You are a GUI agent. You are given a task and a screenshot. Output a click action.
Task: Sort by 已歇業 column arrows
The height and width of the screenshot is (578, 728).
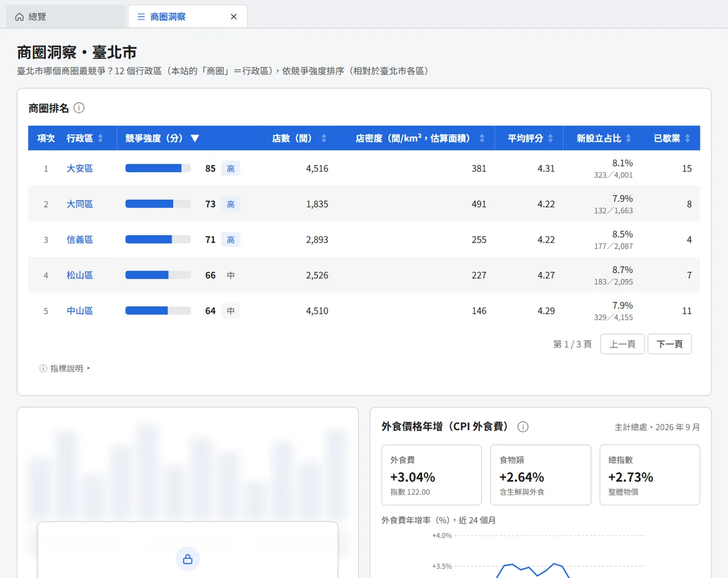pyautogui.click(x=687, y=138)
